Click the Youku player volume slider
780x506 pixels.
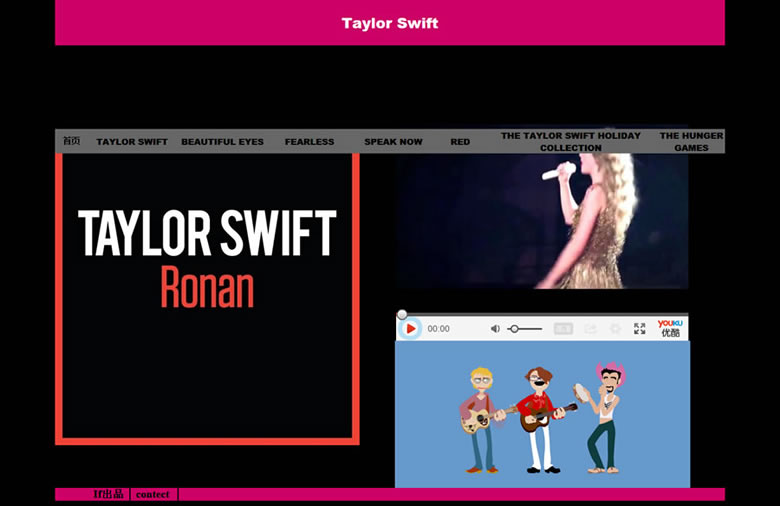coord(525,329)
